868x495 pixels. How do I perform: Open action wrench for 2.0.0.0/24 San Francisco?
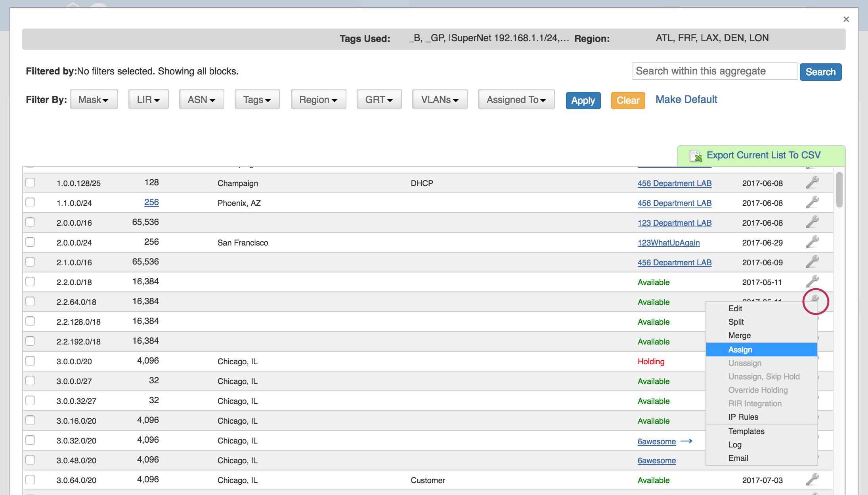[x=812, y=242]
